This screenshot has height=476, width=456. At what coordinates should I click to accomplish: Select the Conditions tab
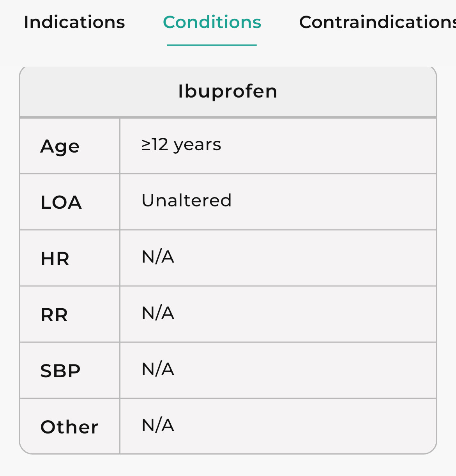[x=212, y=22]
